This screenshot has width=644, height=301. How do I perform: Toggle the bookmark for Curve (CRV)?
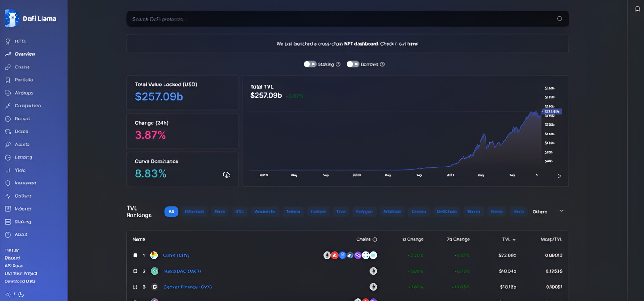pyautogui.click(x=135, y=255)
